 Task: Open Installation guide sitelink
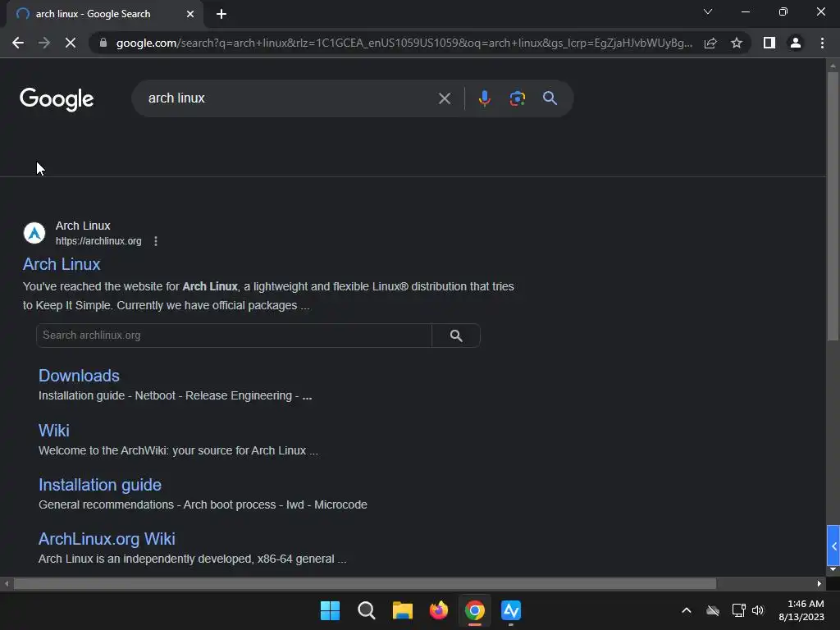pos(99,485)
